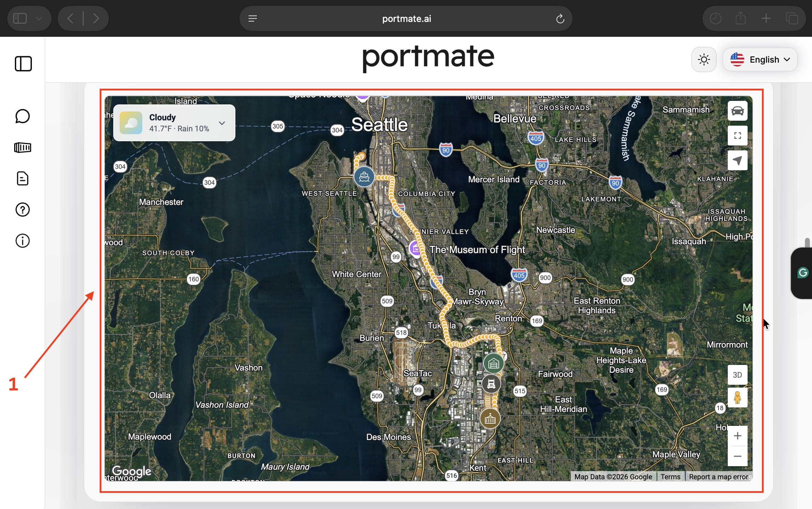The width and height of the screenshot is (812, 509).
Task: Open the info circle sidebar icon
Action: 23,241
